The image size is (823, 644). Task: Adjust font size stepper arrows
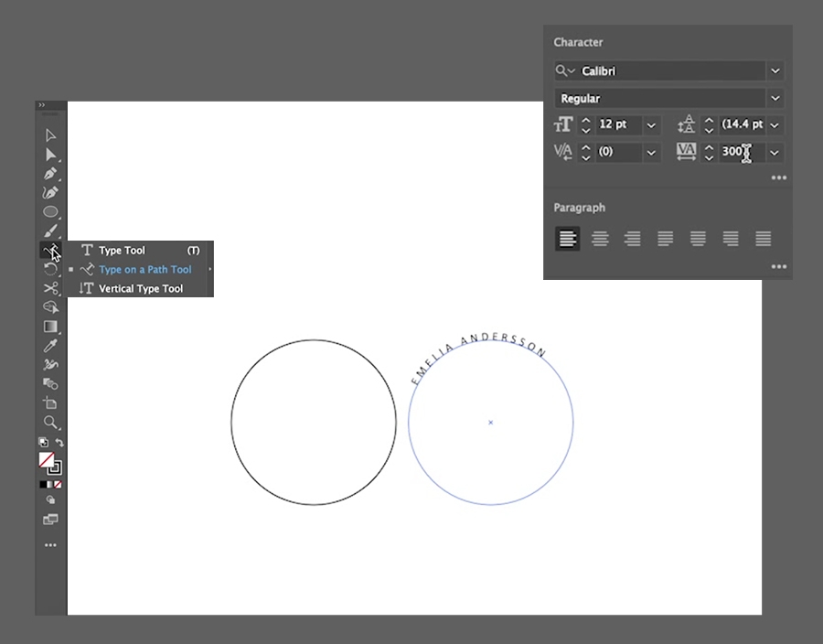pyautogui.click(x=586, y=125)
